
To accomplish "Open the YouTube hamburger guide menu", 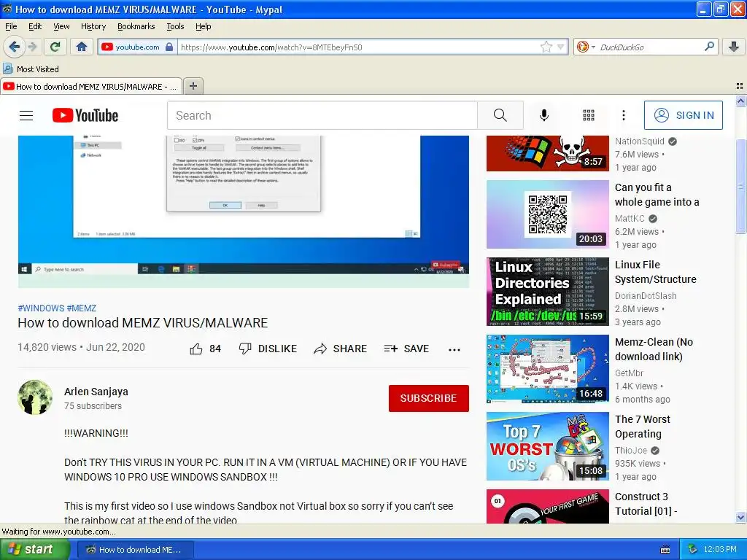I will pos(26,115).
